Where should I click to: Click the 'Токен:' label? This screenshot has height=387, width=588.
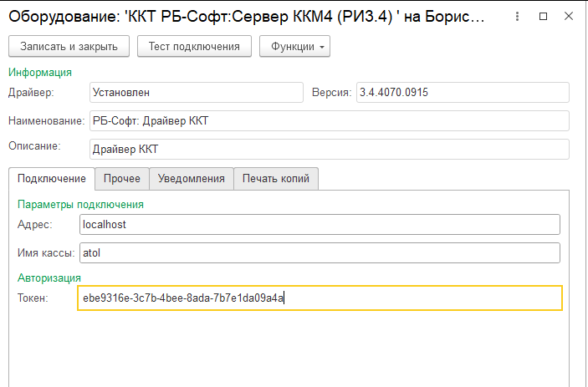pyautogui.click(x=33, y=298)
